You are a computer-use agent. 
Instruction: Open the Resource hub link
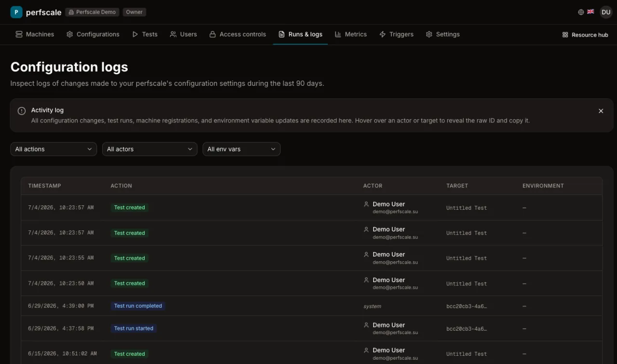(x=585, y=35)
